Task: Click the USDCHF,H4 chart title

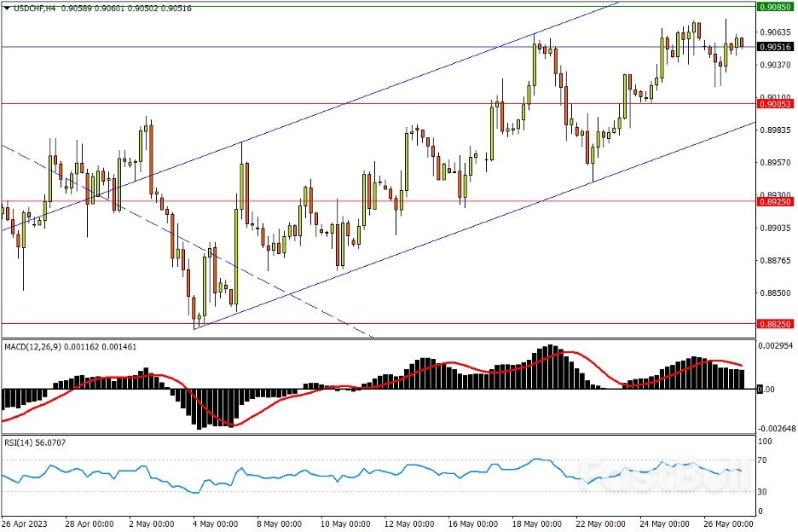Action: coord(26,9)
